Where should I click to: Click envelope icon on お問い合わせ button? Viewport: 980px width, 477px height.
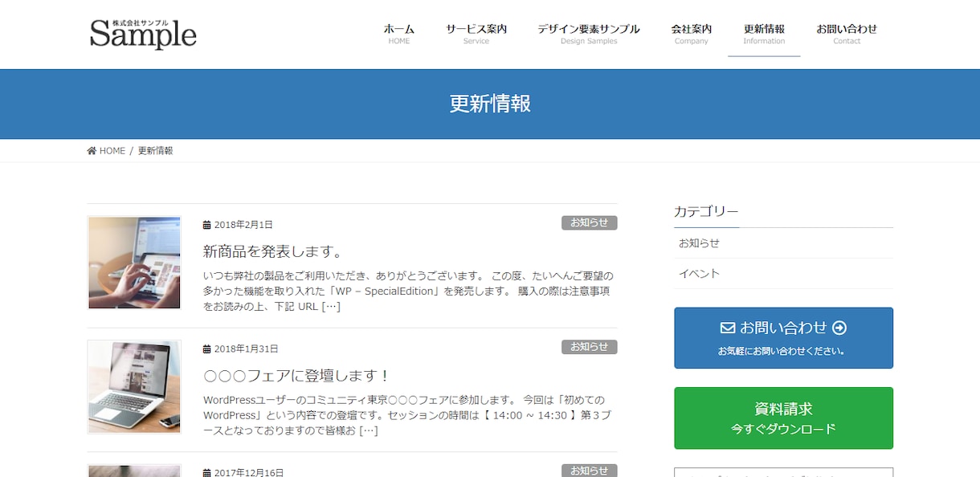[x=728, y=328]
